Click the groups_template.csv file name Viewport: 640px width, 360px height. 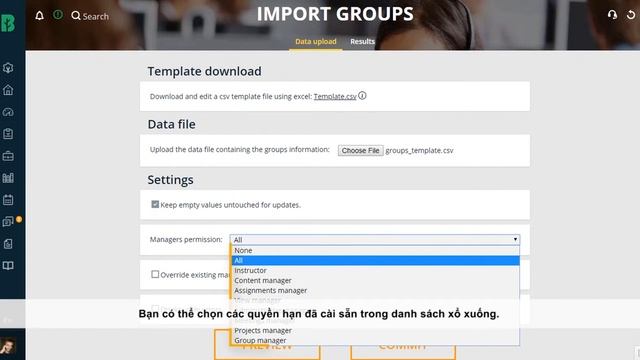click(x=419, y=150)
